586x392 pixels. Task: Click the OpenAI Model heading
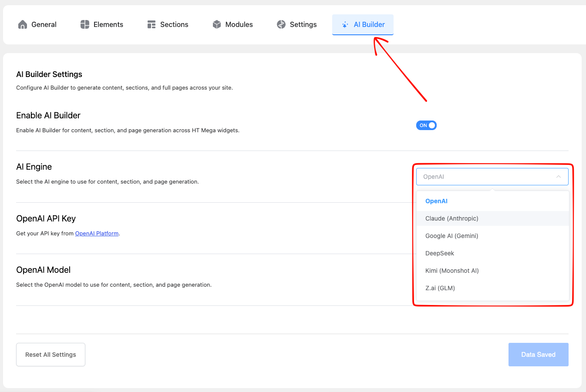pos(43,270)
